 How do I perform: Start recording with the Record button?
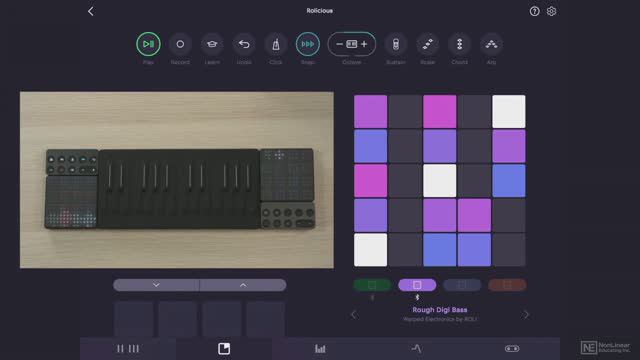180,44
